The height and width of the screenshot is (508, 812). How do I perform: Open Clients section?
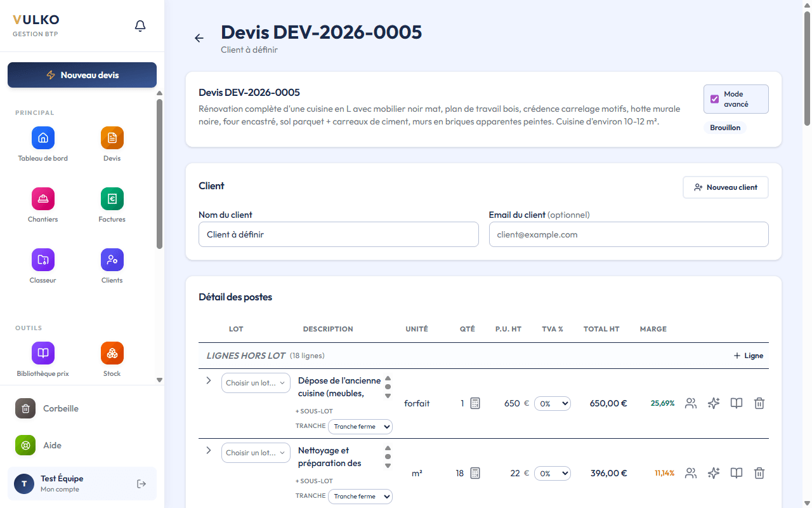112,266
